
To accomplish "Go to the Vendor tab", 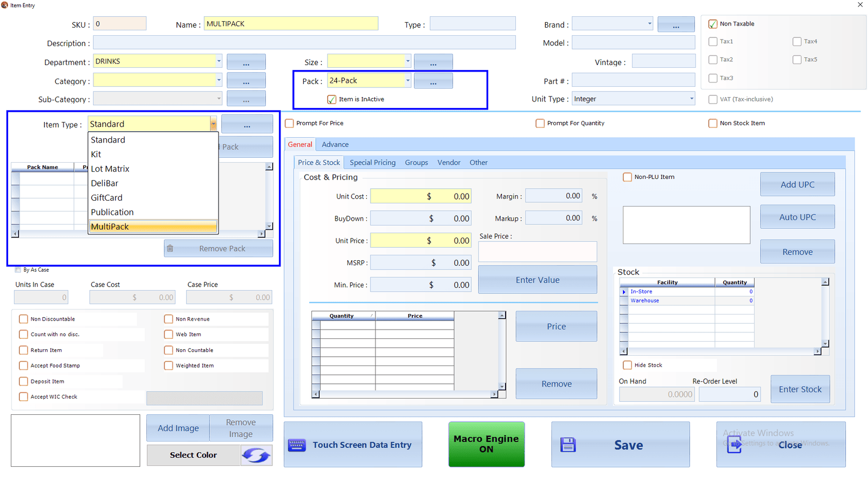I will (x=449, y=162).
